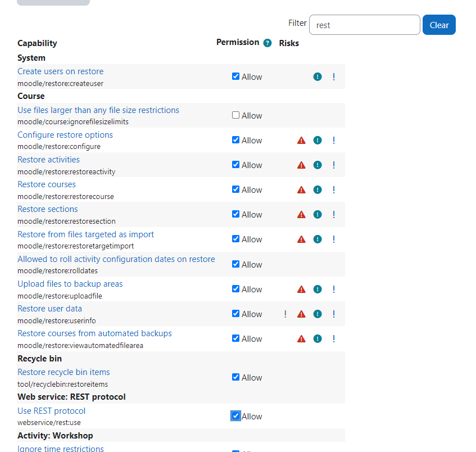Click blue exclamation in Restore courses row
Viewport: 476px width, 452px height.
[334, 190]
